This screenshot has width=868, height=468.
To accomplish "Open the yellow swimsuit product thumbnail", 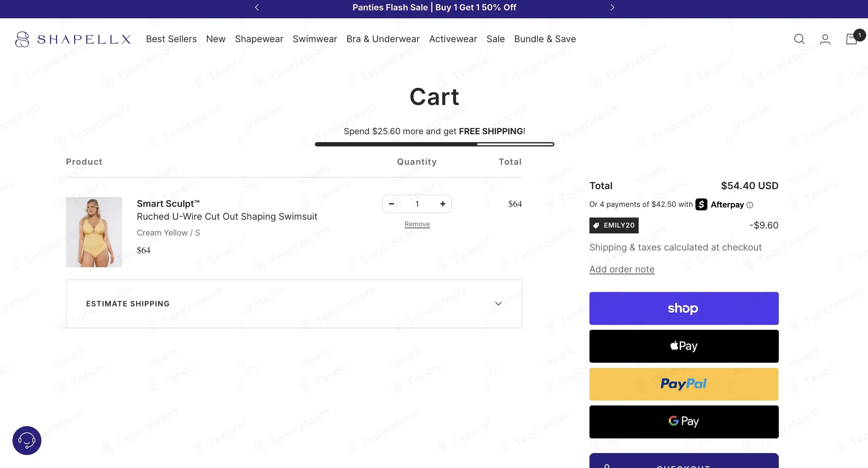I will click(x=94, y=232).
